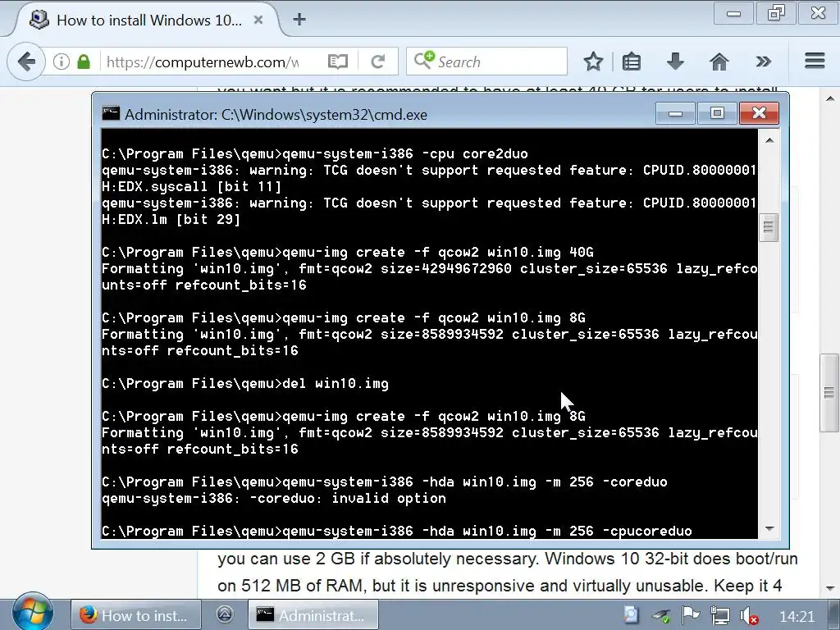Bookmark this page with star icon
840x630 pixels.
(x=593, y=62)
